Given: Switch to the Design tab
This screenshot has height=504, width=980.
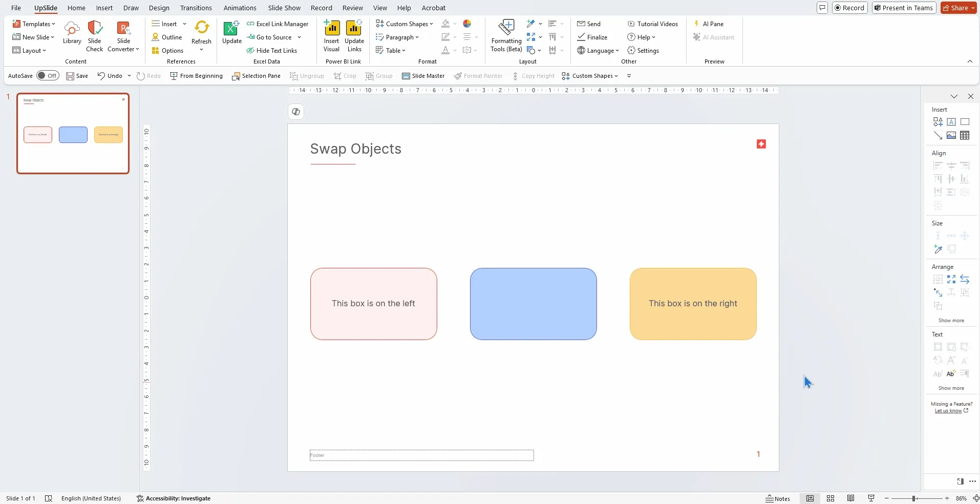Looking at the screenshot, I should pyautogui.click(x=159, y=8).
